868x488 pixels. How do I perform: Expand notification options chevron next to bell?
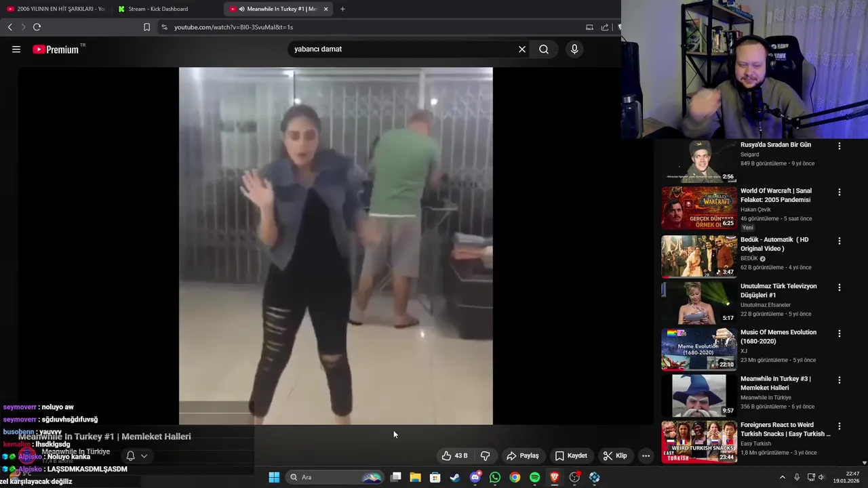pos(144,456)
